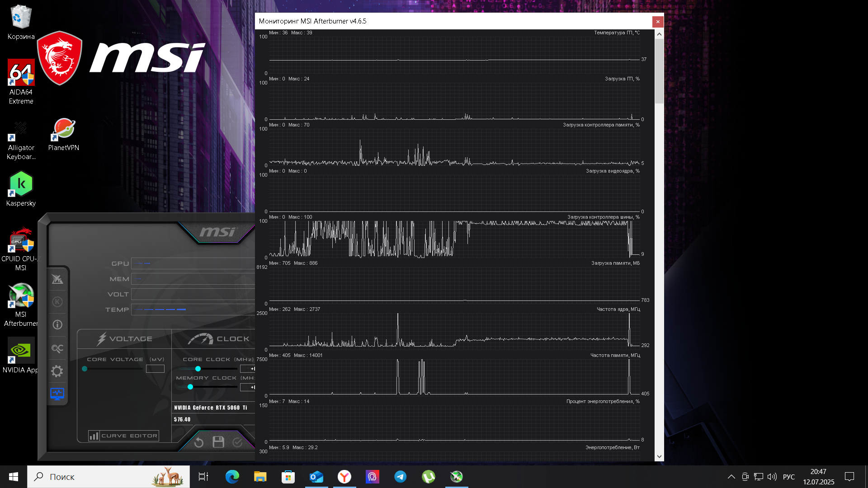Click 'Энергопотребление, Вт' graph label
This screenshot has height=488, width=868.
[x=613, y=447]
